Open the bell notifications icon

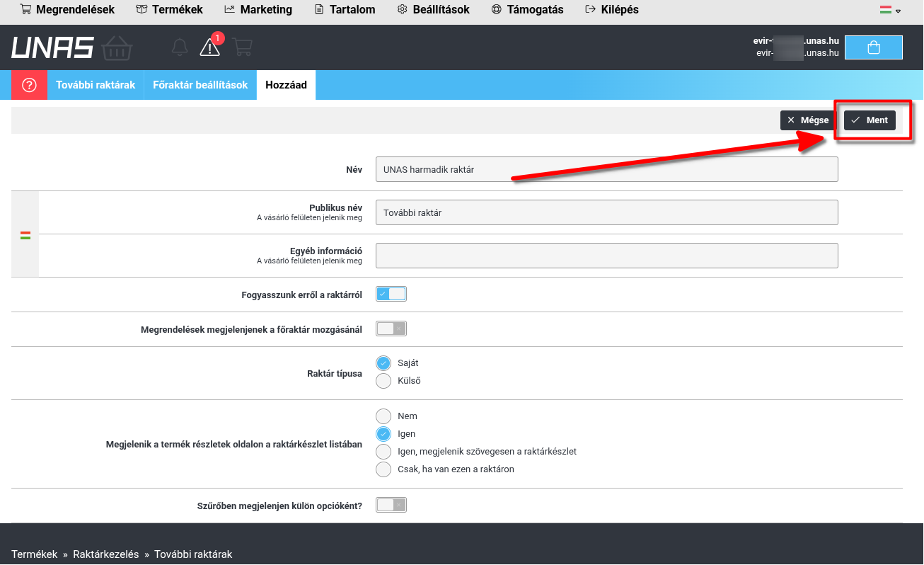coord(180,47)
